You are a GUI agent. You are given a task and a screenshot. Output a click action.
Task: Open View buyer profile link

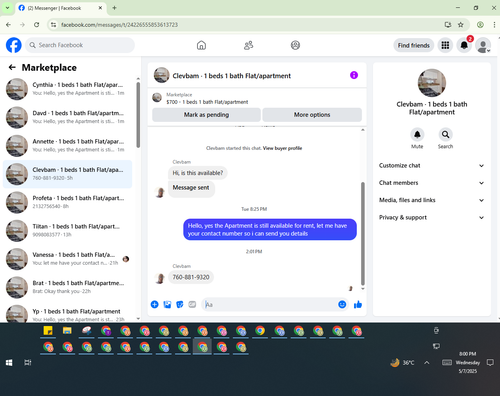coord(282,148)
